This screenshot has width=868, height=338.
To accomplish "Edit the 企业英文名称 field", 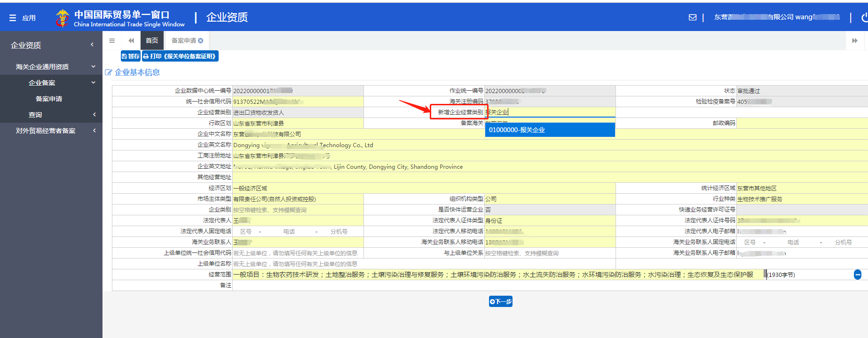I will click(x=550, y=145).
